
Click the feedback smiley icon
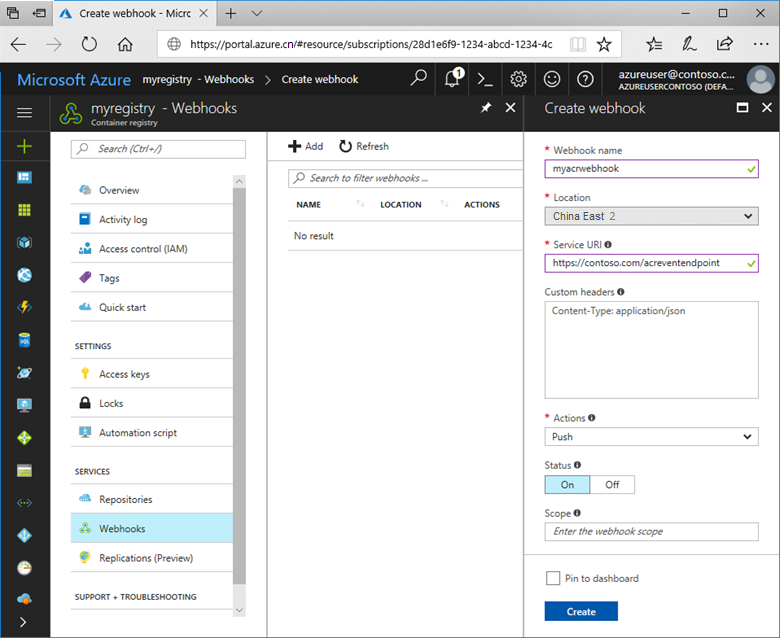click(x=552, y=79)
